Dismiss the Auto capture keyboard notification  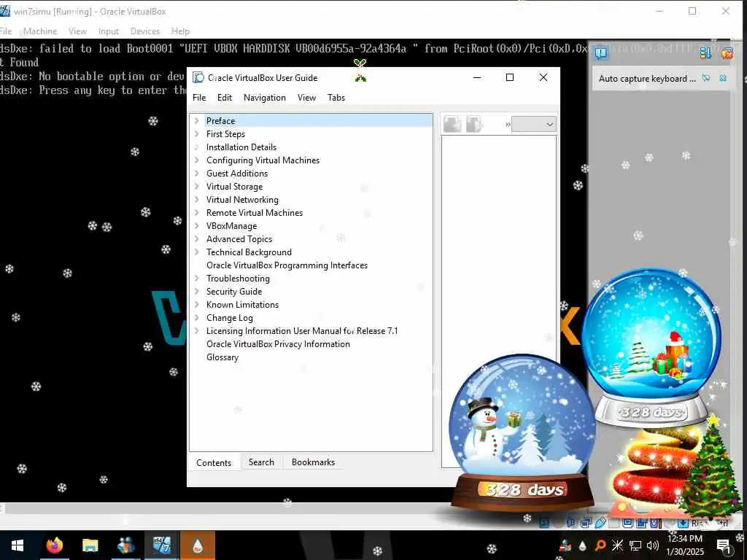coord(723,78)
